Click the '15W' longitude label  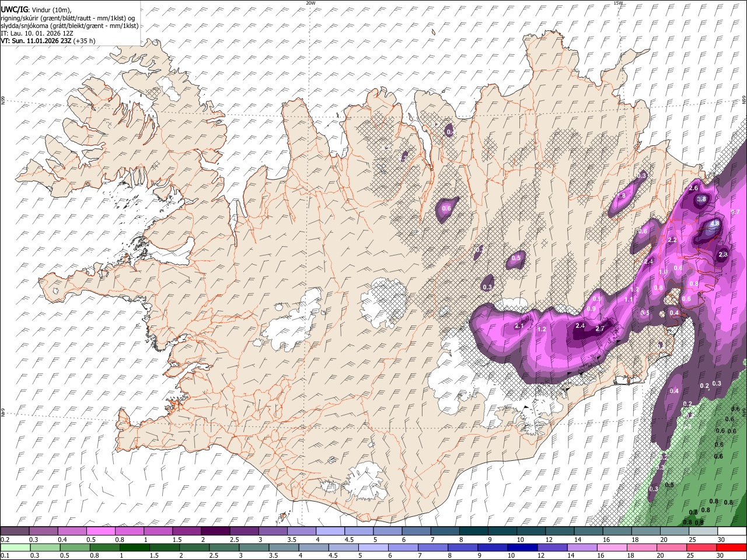tap(618, 3)
